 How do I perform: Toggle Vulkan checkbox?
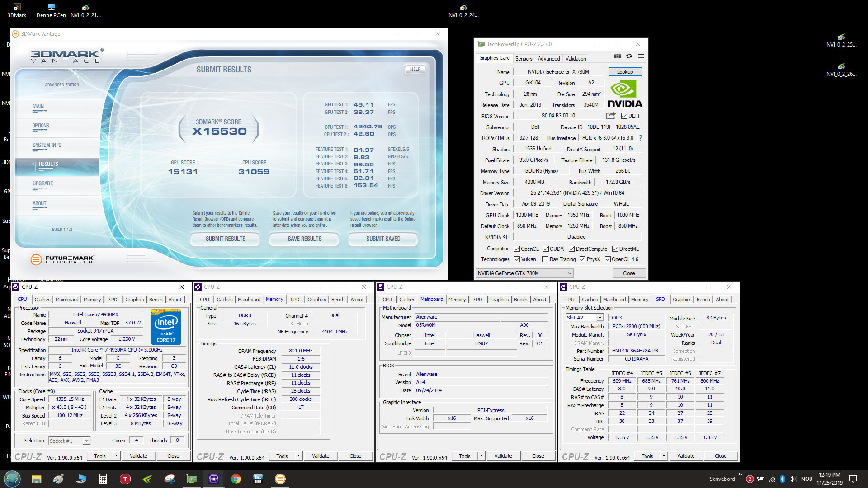(x=517, y=259)
